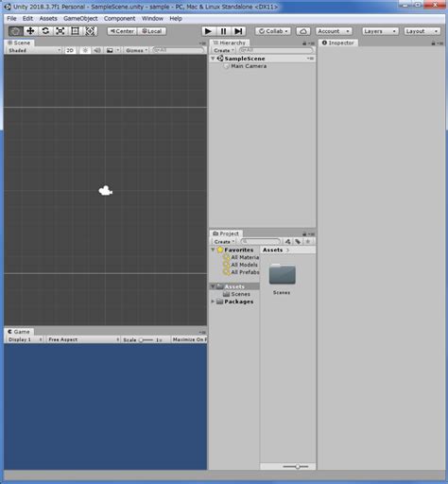Collapse the Assets folder arrow in tree
Screen dimensions: 448x484
(x=213, y=286)
